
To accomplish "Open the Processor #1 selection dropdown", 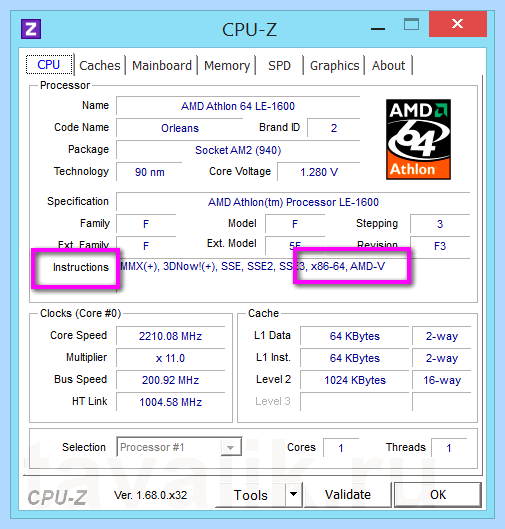I will (179, 447).
